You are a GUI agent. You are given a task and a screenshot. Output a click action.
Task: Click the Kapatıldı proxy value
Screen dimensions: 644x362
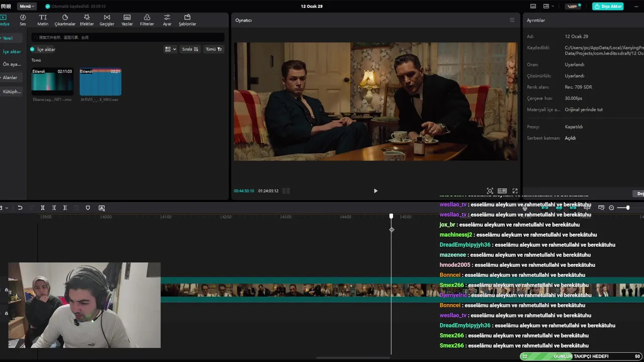[x=574, y=127]
